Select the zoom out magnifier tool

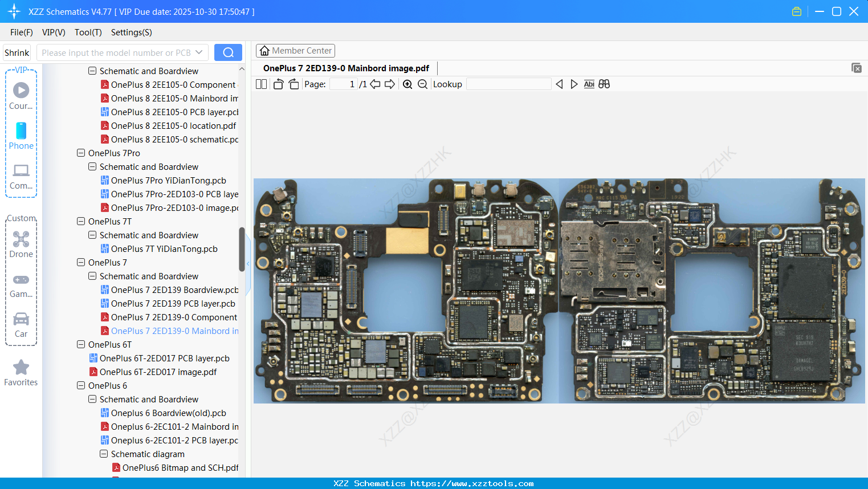(x=422, y=84)
